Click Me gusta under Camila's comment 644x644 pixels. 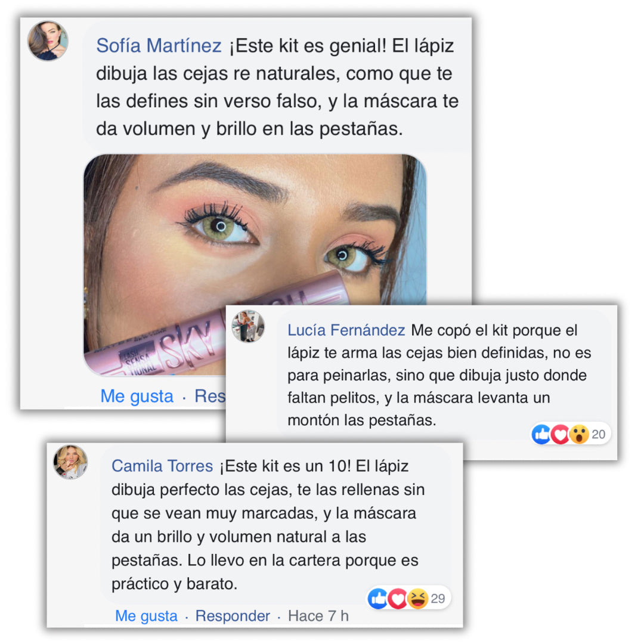pos(146,615)
